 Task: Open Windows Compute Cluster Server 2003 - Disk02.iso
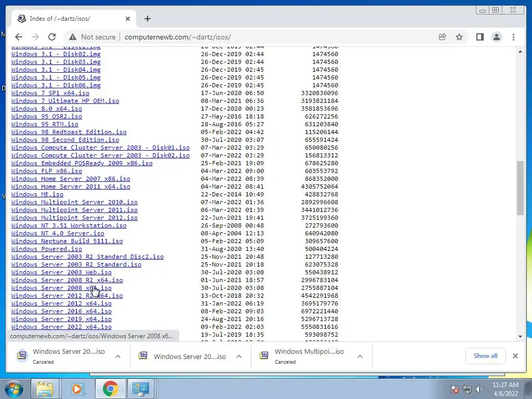[x=100, y=155]
